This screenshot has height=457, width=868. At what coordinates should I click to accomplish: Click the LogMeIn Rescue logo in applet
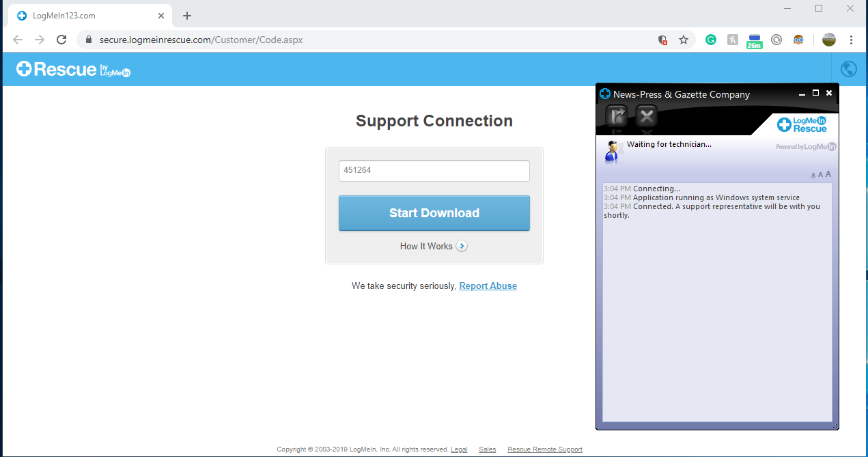point(802,124)
